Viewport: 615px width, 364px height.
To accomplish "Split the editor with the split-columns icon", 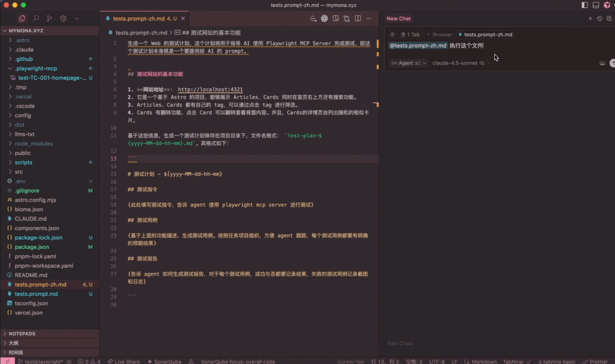I will tap(358, 18).
